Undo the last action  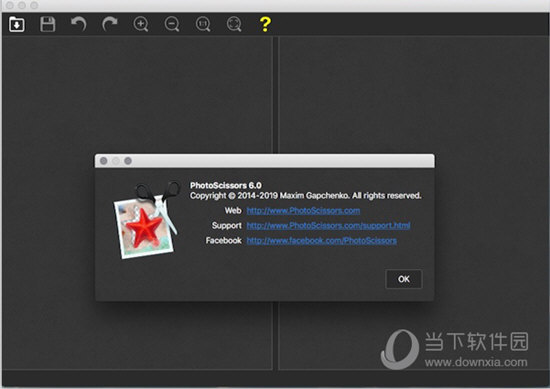tap(79, 24)
